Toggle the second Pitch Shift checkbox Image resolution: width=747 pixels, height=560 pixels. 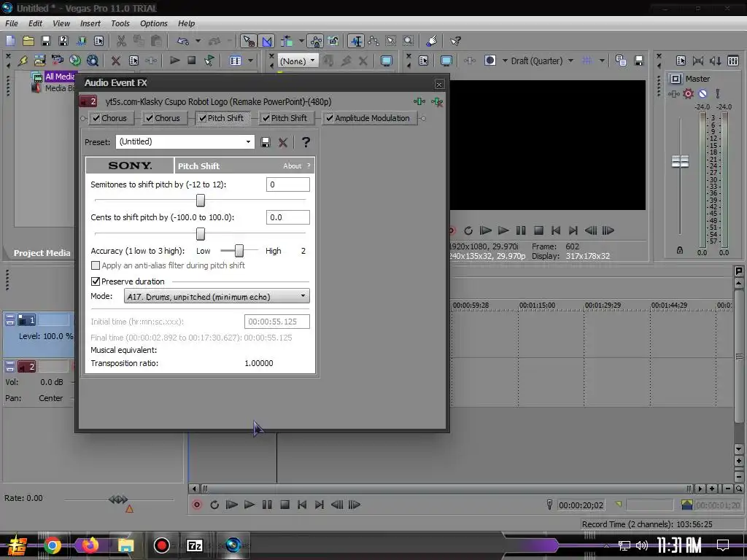(x=266, y=118)
